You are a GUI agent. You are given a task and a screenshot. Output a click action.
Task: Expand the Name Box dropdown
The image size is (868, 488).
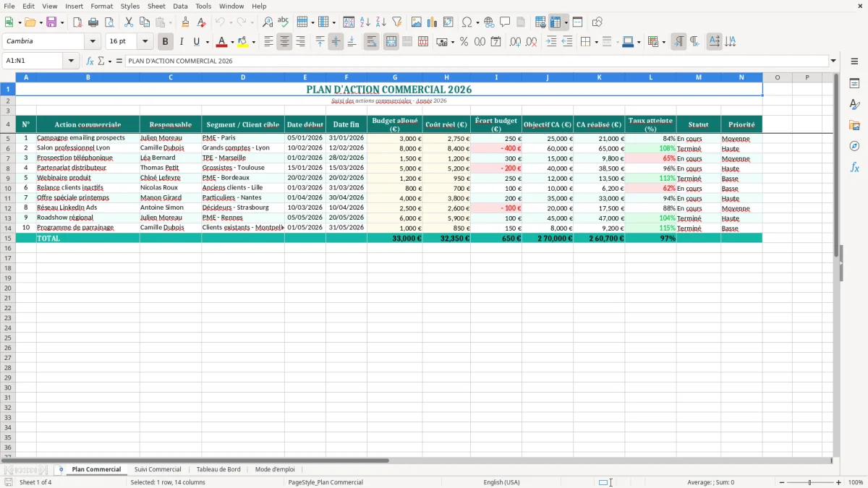71,61
